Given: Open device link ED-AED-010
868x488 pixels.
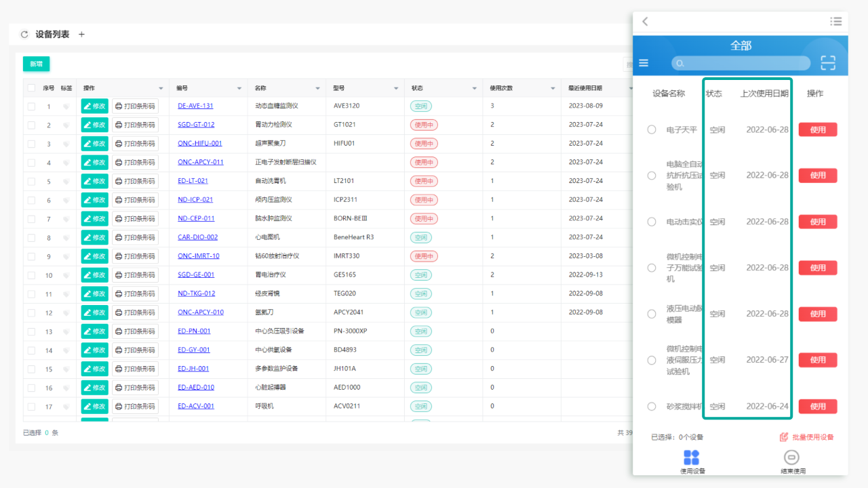Looking at the screenshot, I should (196, 388).
